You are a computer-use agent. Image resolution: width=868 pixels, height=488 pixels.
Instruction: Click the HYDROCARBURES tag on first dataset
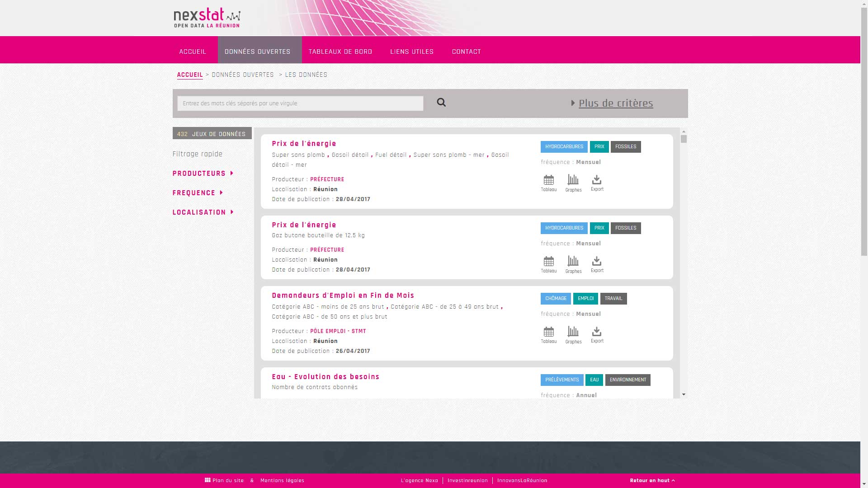click(564, 147)
